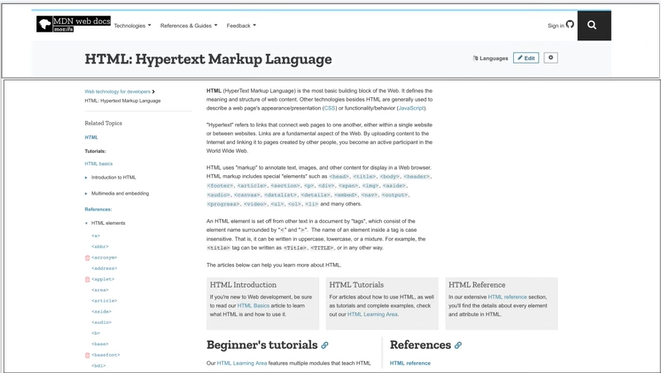
Task: Open the <area> element sidebar link
Action: pos(100,290)
